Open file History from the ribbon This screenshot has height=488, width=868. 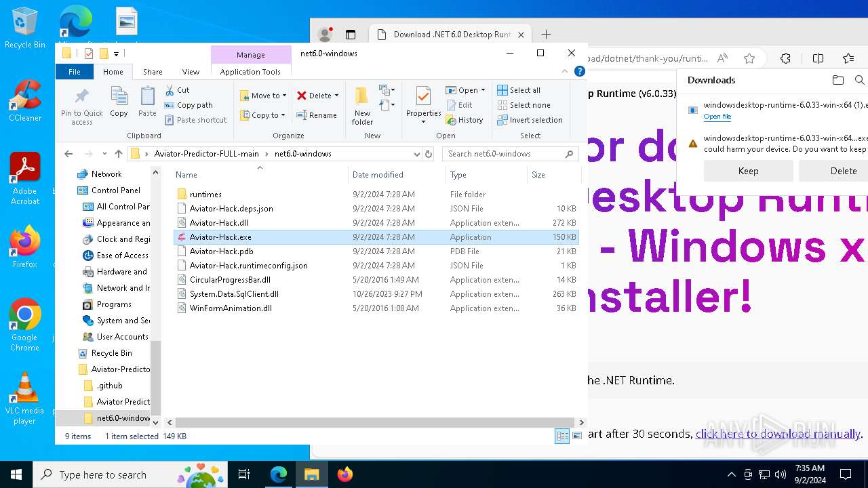pyautogui.click(x=465, y=120)
